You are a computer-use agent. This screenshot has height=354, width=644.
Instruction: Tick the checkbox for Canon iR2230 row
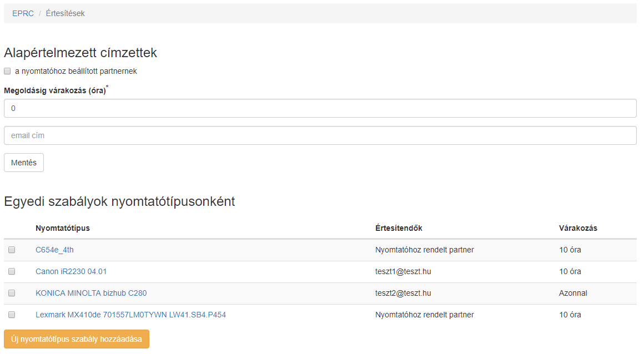point(12,271)
